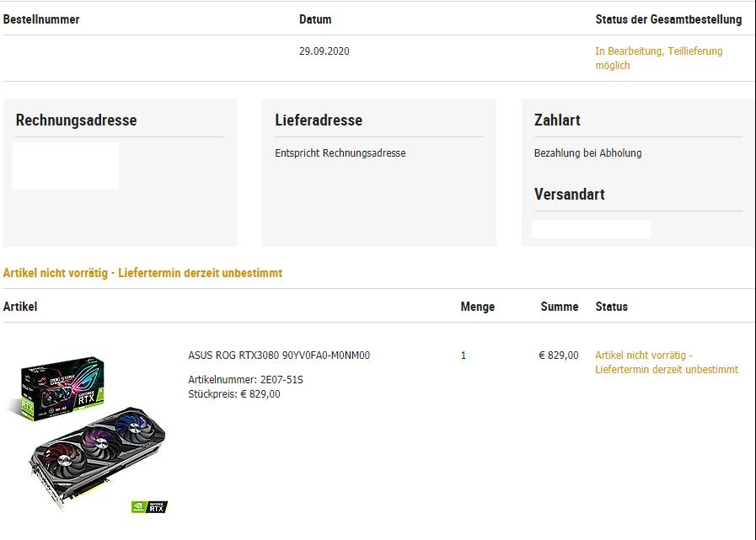756x540 pixels.
Task: Click the yellow 'Liefertermin derzeit unbestimmt' section notice
Action: [x=142, y=273]
